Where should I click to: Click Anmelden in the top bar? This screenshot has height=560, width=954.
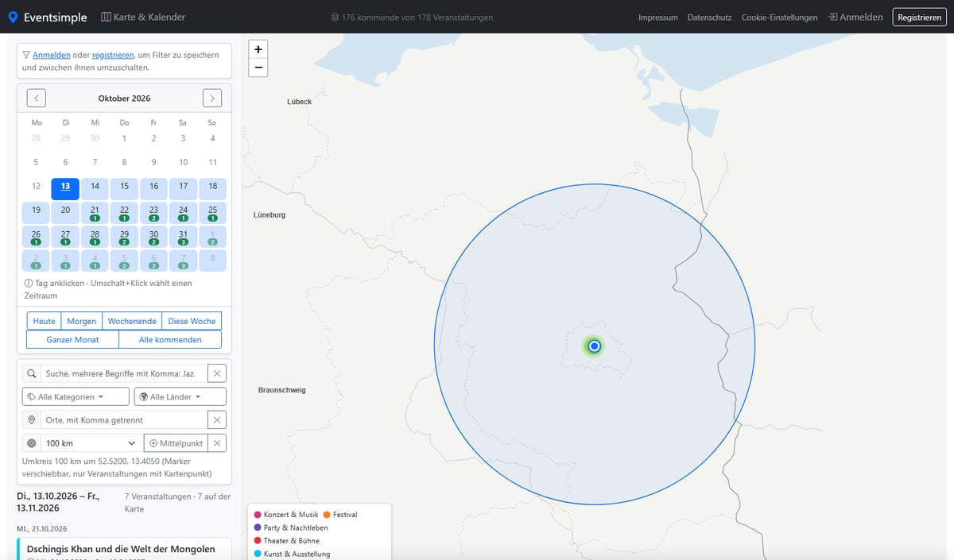point(855,17)
